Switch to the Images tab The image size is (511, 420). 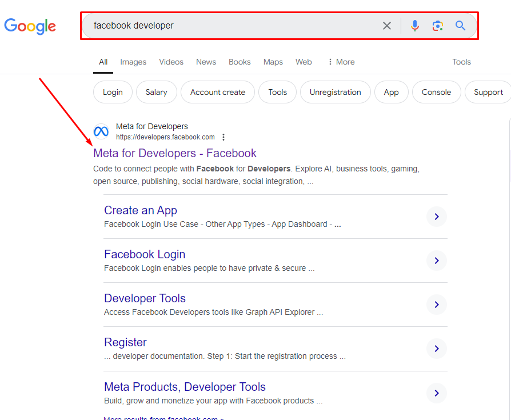133,62
